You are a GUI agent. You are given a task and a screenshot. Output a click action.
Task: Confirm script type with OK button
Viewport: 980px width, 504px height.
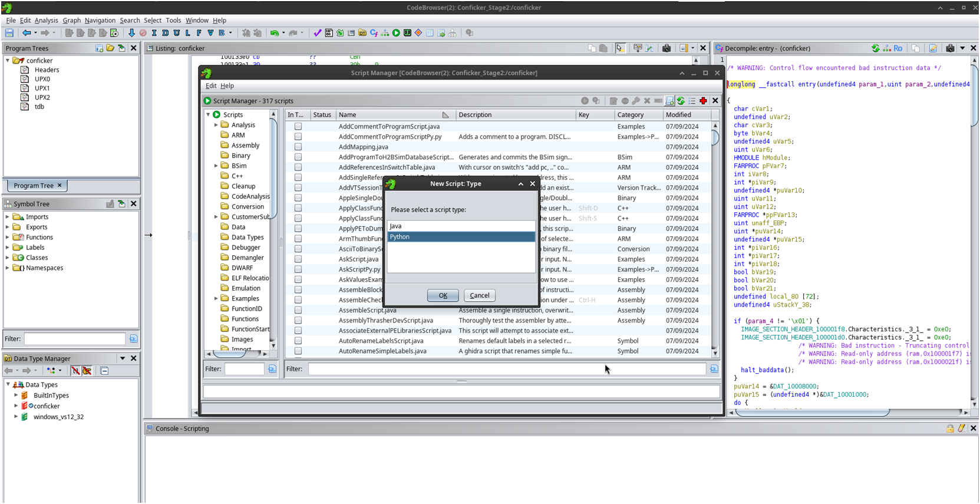click(x=443, y=295)
